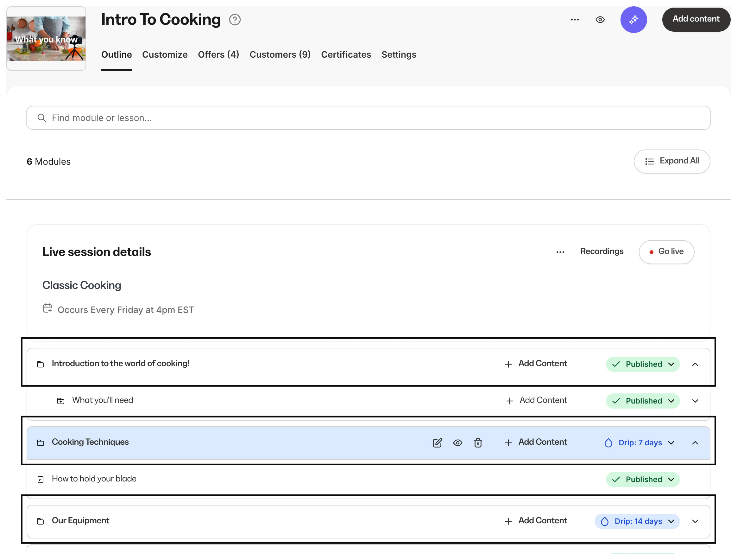737x560 pixels.
Task: Expand the Our Equipment module chevron
Action: pos(695,521)
